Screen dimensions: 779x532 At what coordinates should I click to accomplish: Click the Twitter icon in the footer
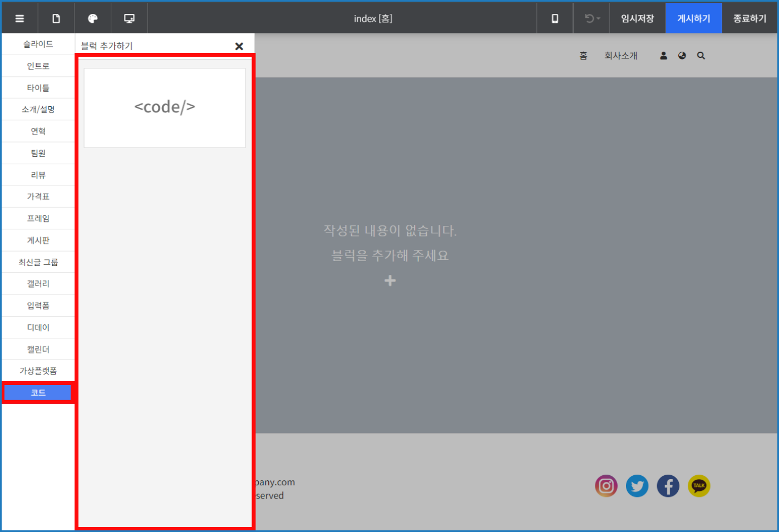pyautogui.click(x=637, y=486)
